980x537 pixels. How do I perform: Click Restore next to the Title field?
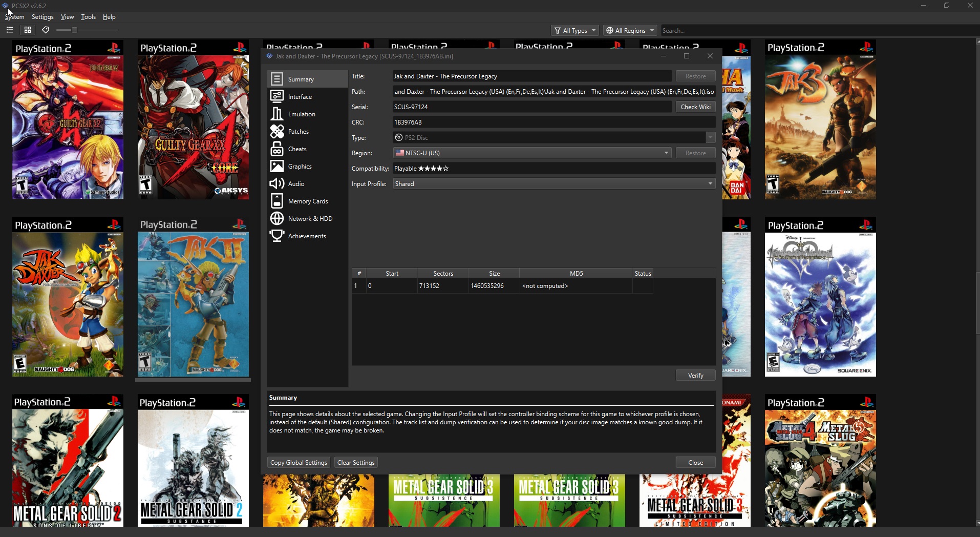pyautogui.click(x=695, y=76)
